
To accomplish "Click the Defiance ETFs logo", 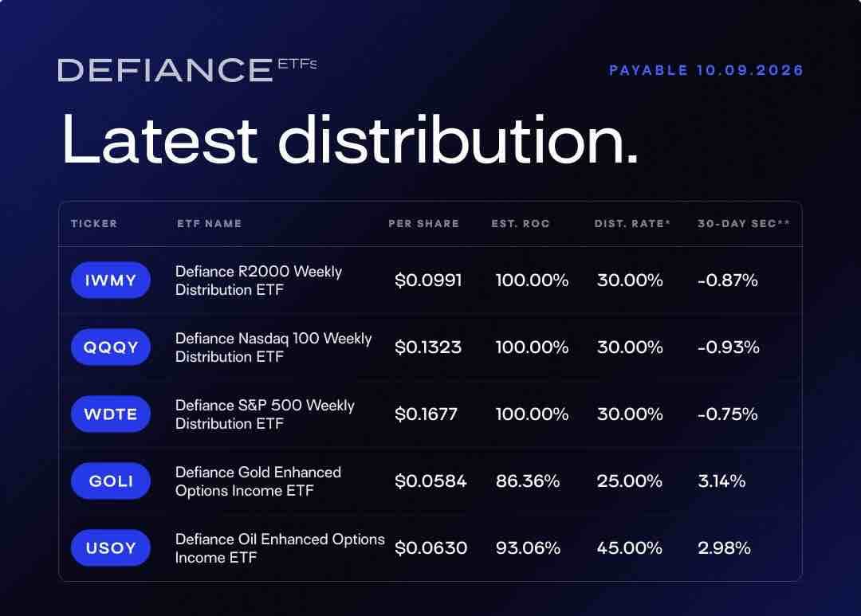I will (x=187, y=69).
